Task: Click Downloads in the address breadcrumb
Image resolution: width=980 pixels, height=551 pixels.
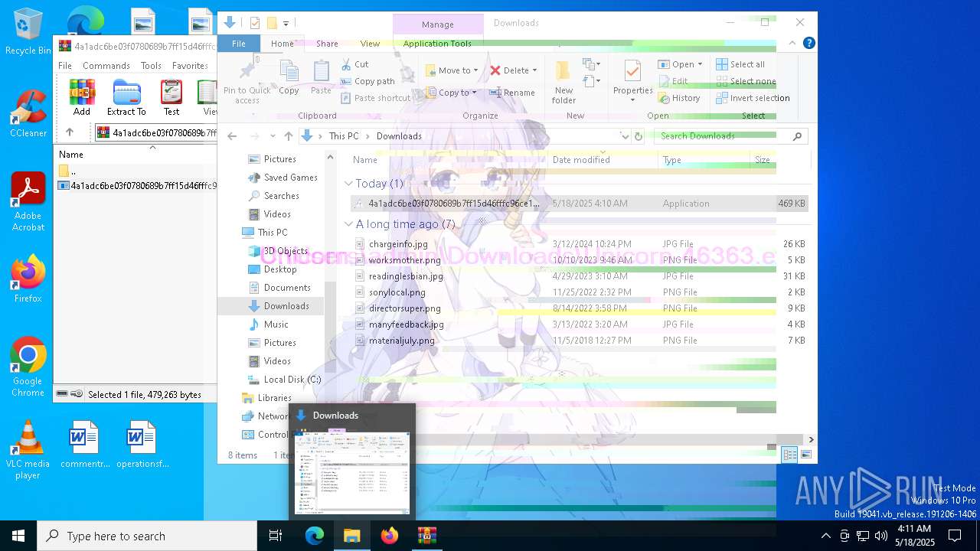Action: coord(399,136)
